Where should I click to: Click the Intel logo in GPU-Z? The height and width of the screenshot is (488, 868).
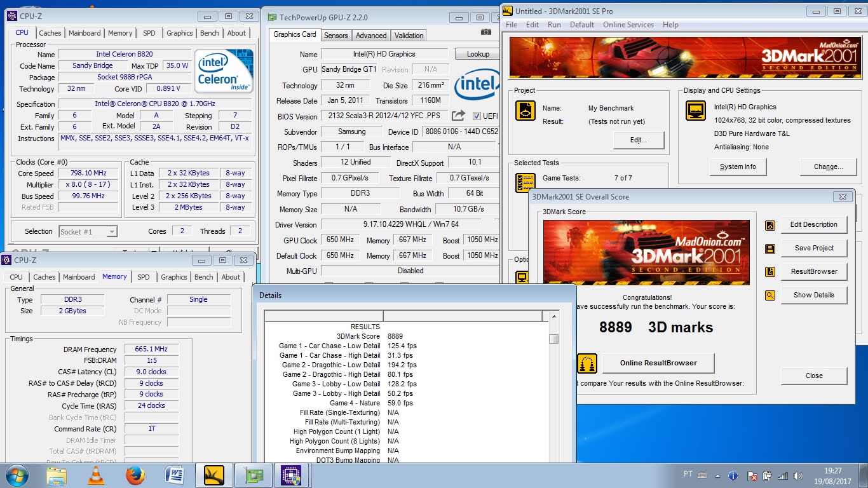(x=476, y=85)
